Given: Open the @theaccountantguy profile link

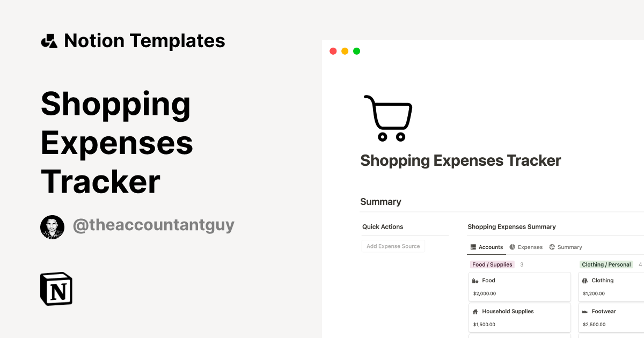Looking at the screenshot, I should coord(153,225).
